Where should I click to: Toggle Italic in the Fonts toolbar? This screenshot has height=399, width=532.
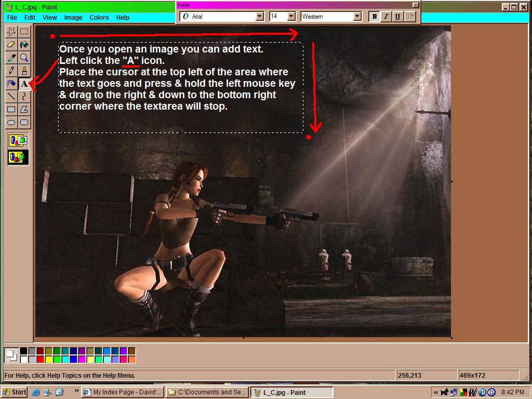(386, 17)
